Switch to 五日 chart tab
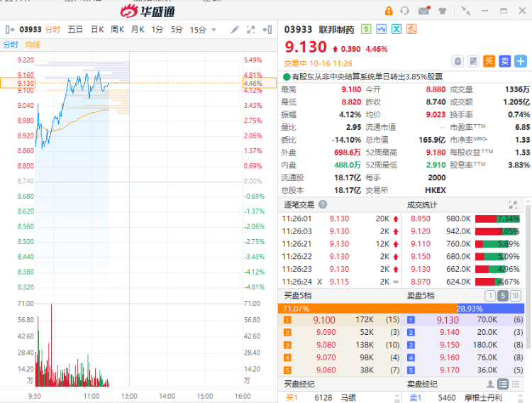Viewport: 532px width, 403px height. (x=75, y=30)
